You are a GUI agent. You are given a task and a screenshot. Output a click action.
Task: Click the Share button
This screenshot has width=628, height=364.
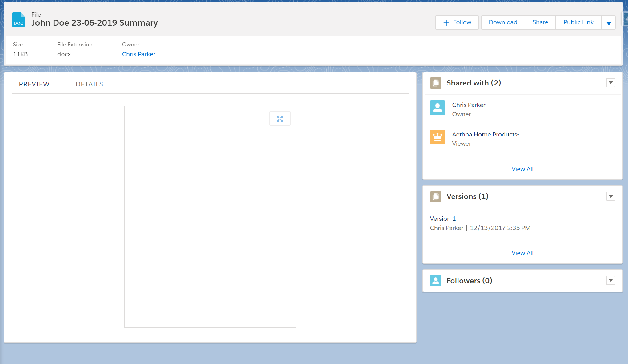coord(540,22)
